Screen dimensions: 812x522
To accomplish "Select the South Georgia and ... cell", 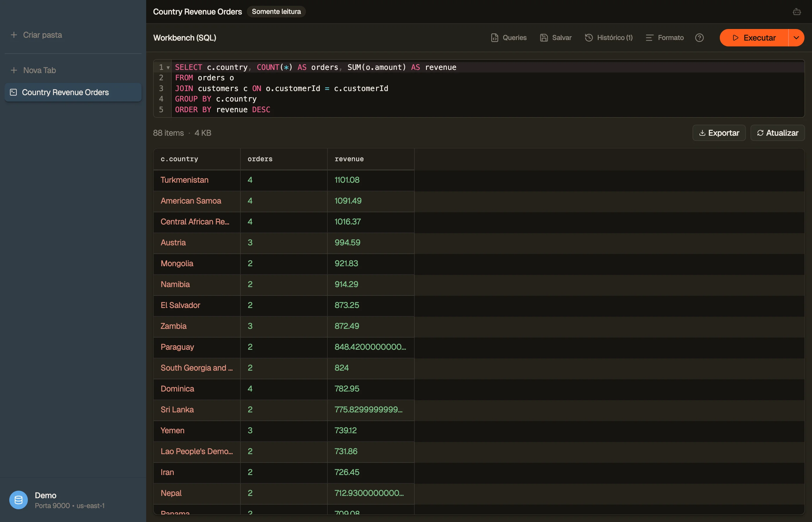I will pyautogui.click(x=197, y=368).
